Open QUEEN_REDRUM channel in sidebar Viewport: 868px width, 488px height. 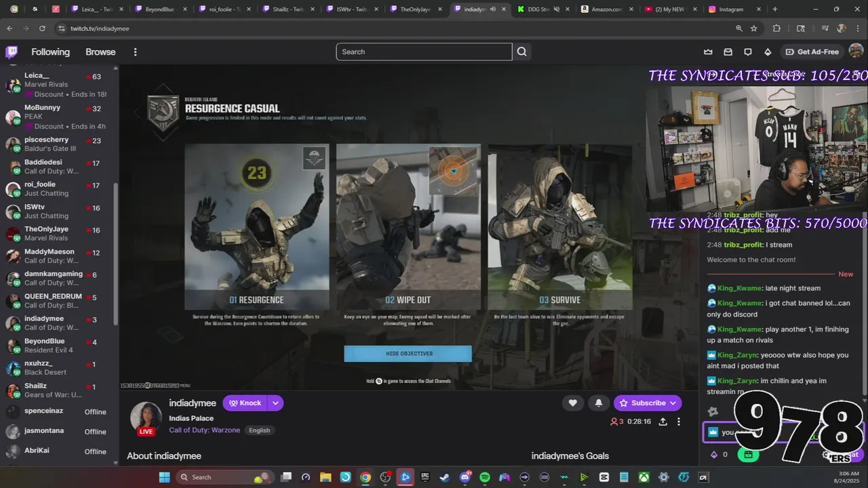pos(60,300)
